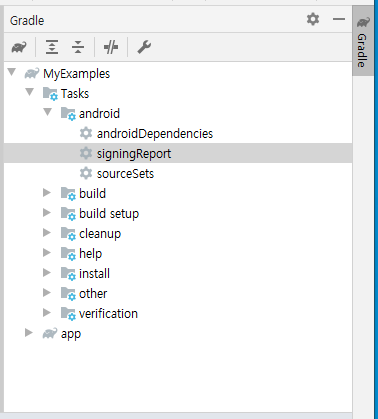Select the build group label
Image resolution: width=378 pixels, height=419 pixels.
click(92, 194)
